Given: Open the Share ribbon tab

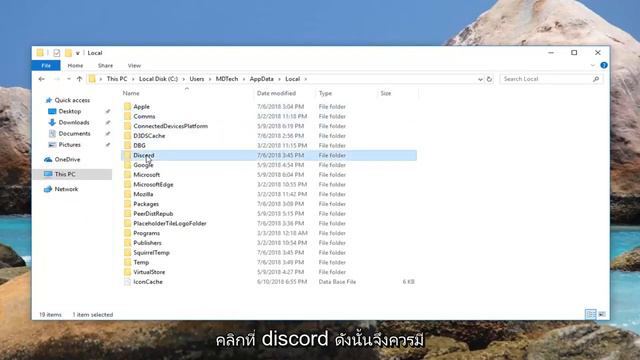Looking at the screenshot, I should [105, 65].
